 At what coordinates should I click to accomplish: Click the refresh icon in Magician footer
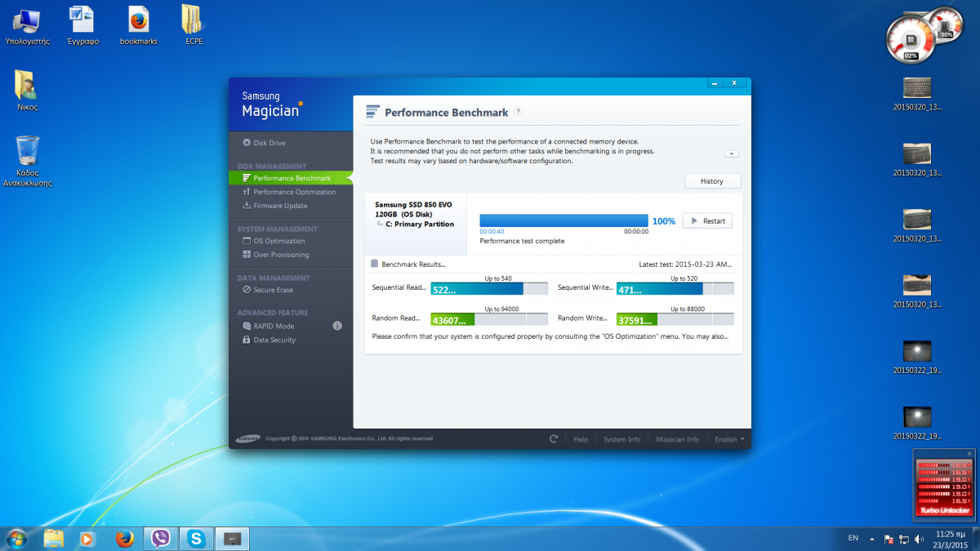tap(554, 438)
